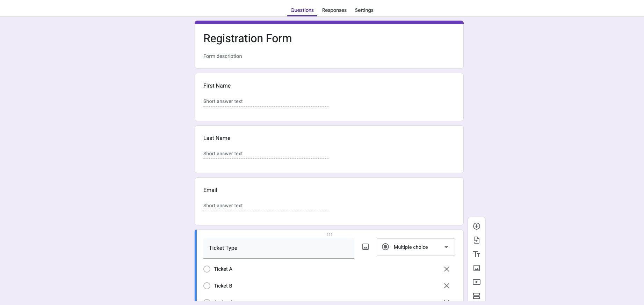Remove the Ticket B option
Screen dimensions: 644x305
point(446,286)
